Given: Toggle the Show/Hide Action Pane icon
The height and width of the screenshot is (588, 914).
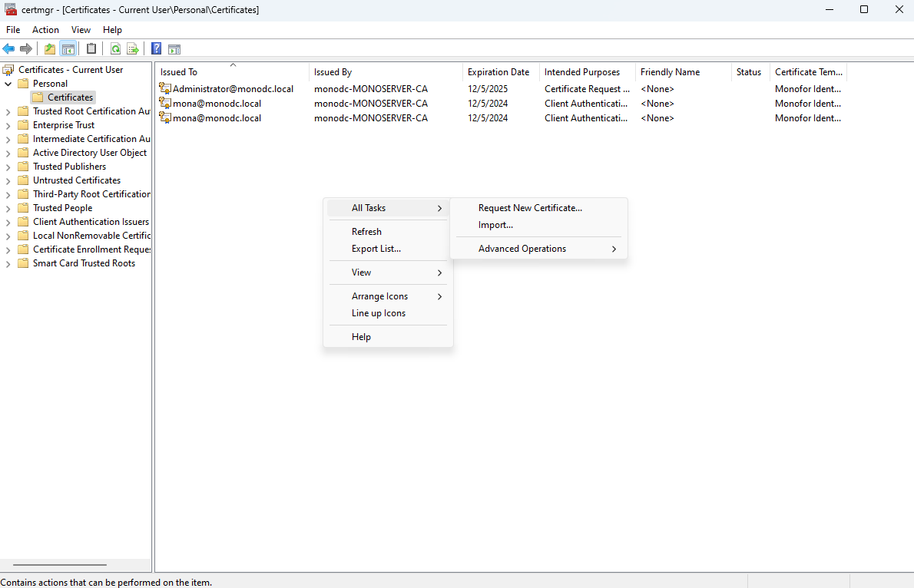Looking at the screenshot, I should [174, 49].
